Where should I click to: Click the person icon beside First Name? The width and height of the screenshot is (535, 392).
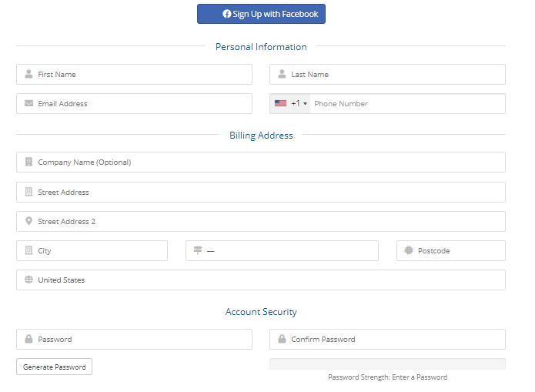coord(28,74)
